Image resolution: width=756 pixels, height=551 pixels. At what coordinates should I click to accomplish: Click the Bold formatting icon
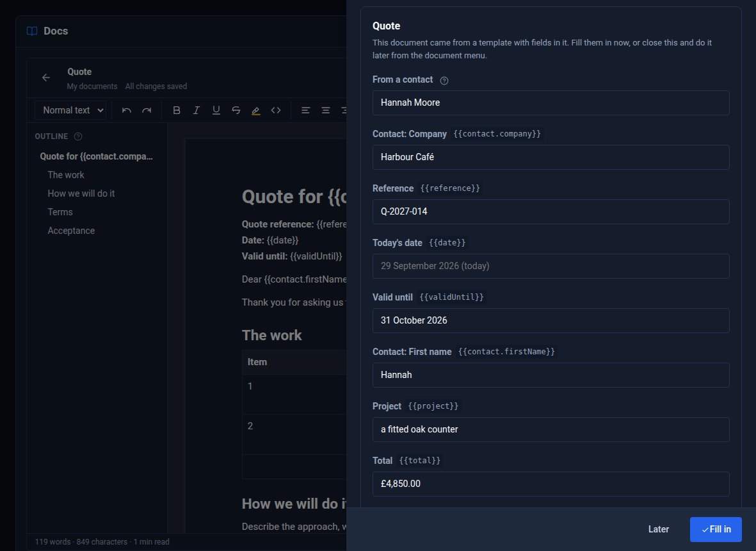(177, 110)
